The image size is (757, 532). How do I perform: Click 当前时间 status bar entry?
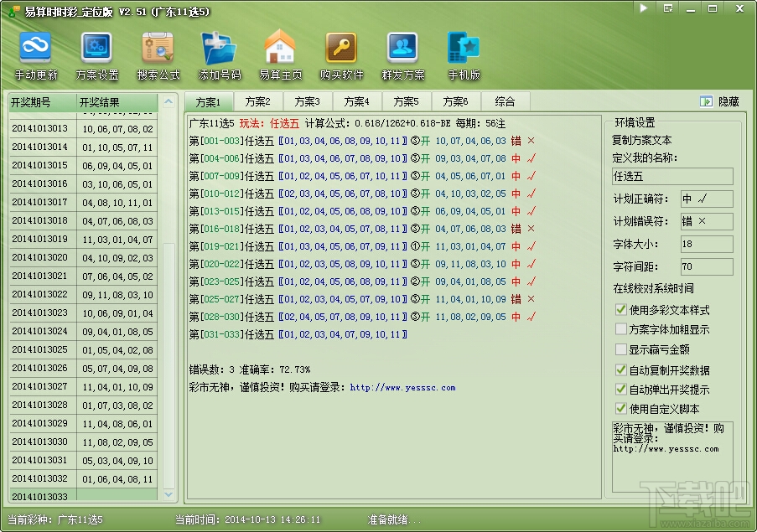(247, 519)
